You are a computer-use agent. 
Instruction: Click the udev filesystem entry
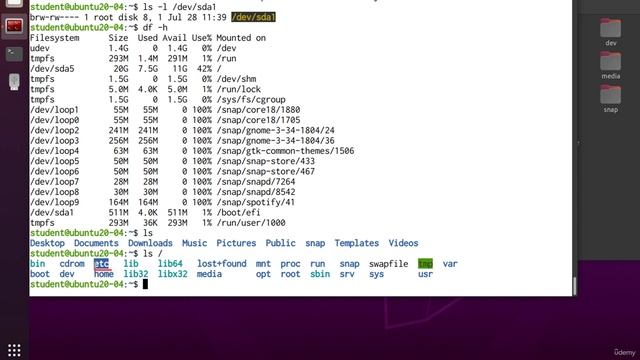40,48
